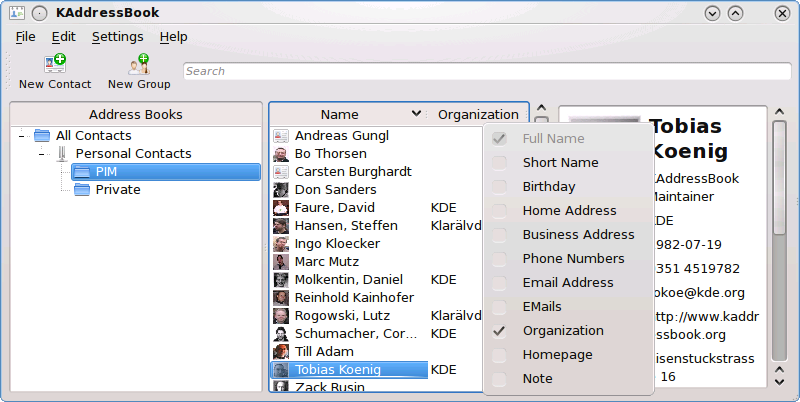Select contact Marc Mutz
The image size is (800, 402).
[x=327, y=262]
